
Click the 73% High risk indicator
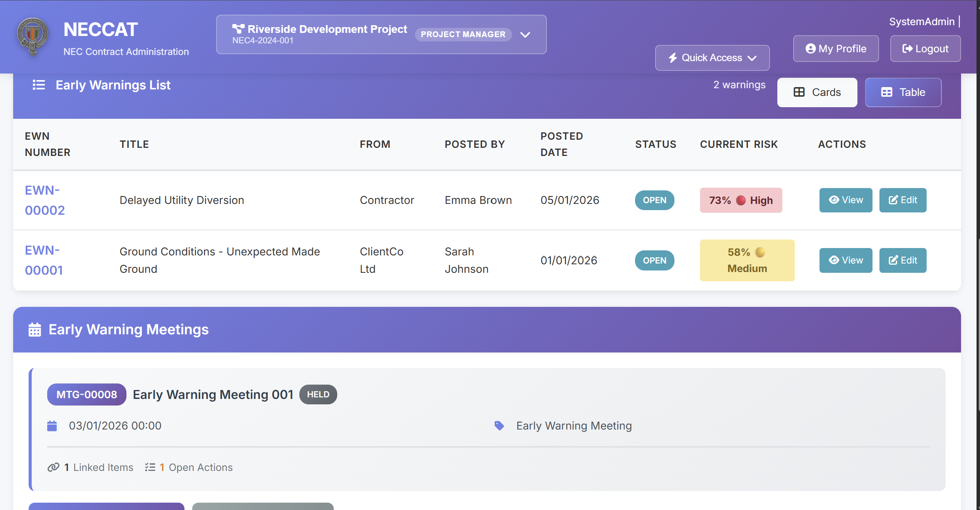[x=741, y=200]
